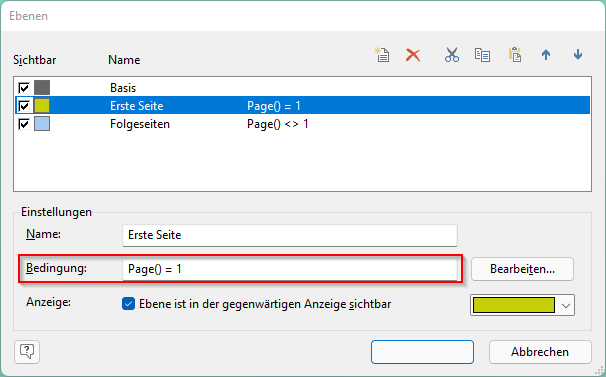This screenshot has height=377, width=606.
Task: Click the blank default confirm button
Action: [x=422, y=352]
